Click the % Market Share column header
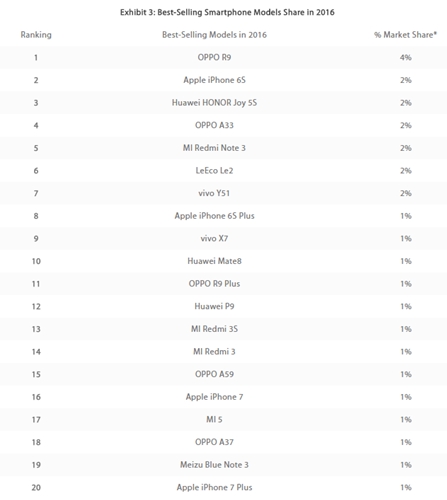Screen dimensions: 447x500 coord(405,35)
